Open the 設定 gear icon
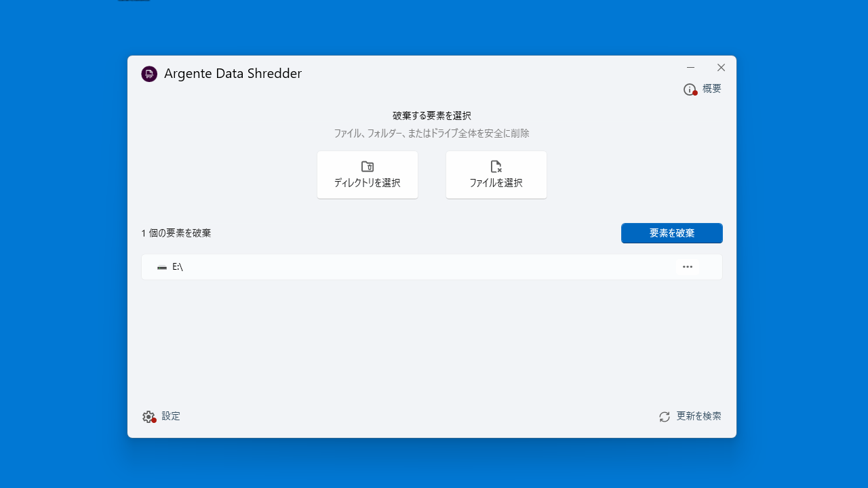 pos(149,417)
